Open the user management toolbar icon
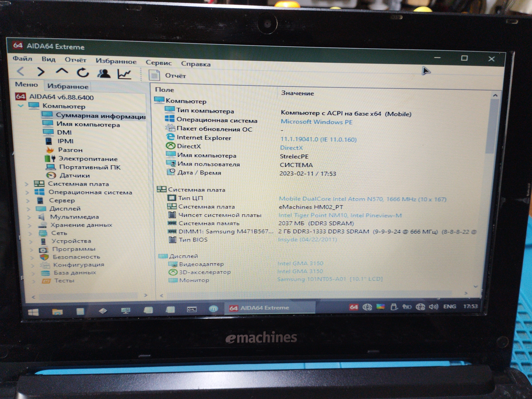This screenshot has width=532, height=399. 104,73
